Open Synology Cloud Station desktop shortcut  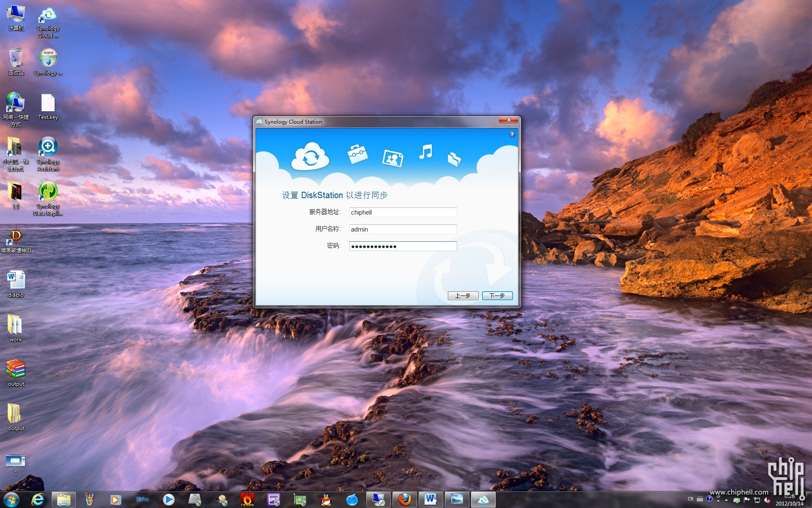coord(48,22)
